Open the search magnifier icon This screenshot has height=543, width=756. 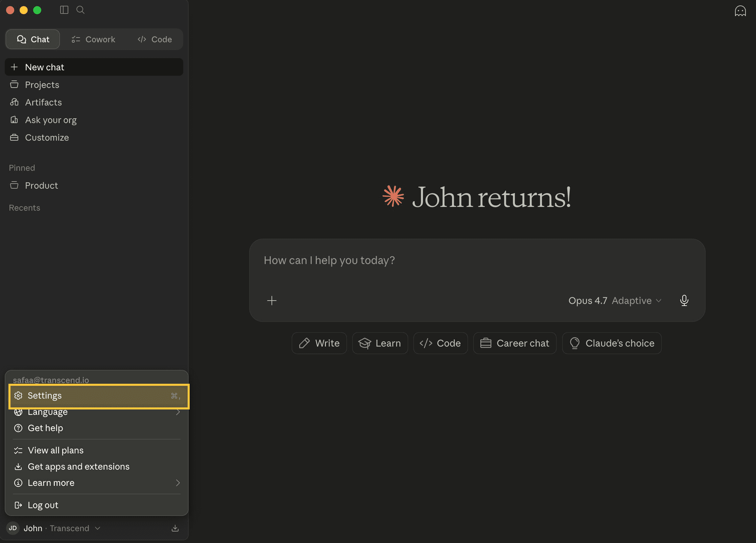click(x=80, y=10)
